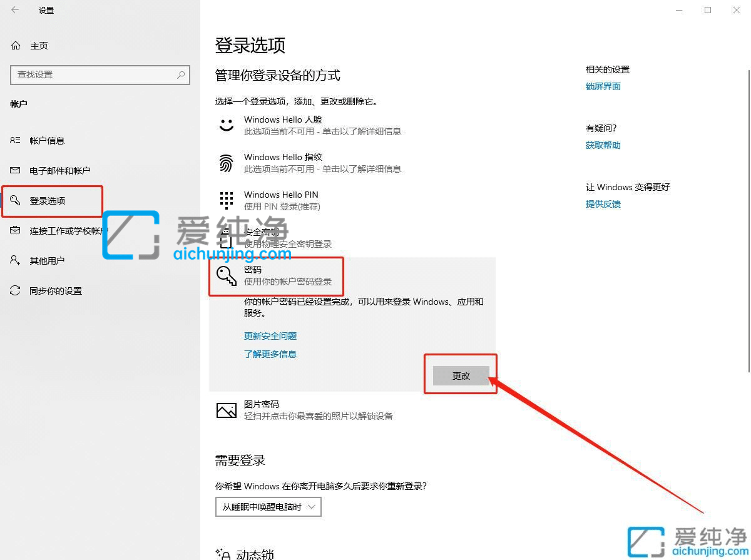
Task: Click the 同步你的设置 sync icon
Action: [x=16, y=290]
